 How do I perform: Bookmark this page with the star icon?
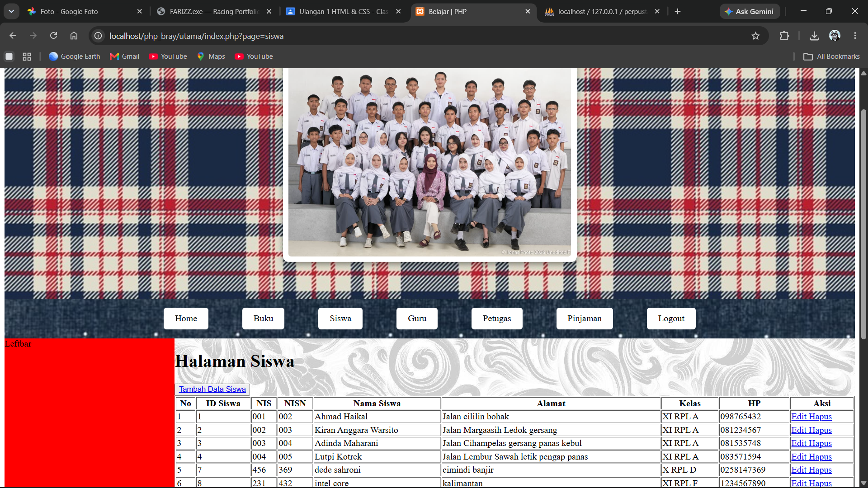755,36
